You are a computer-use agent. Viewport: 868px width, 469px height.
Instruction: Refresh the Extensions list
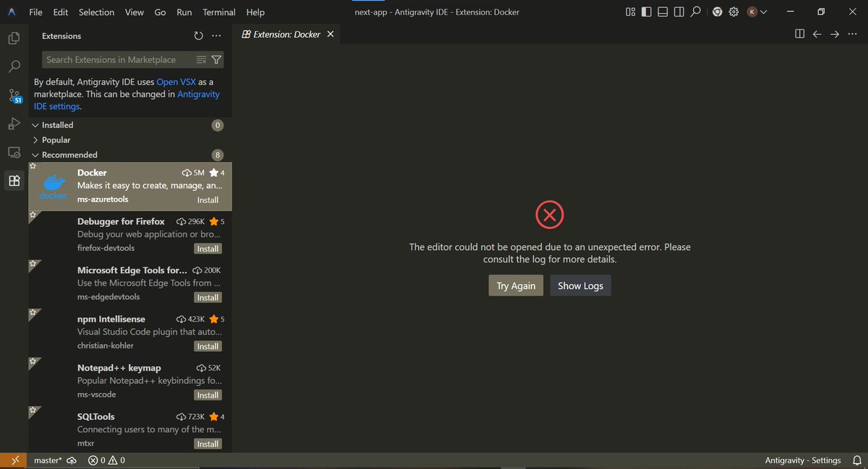coord(198,35)
